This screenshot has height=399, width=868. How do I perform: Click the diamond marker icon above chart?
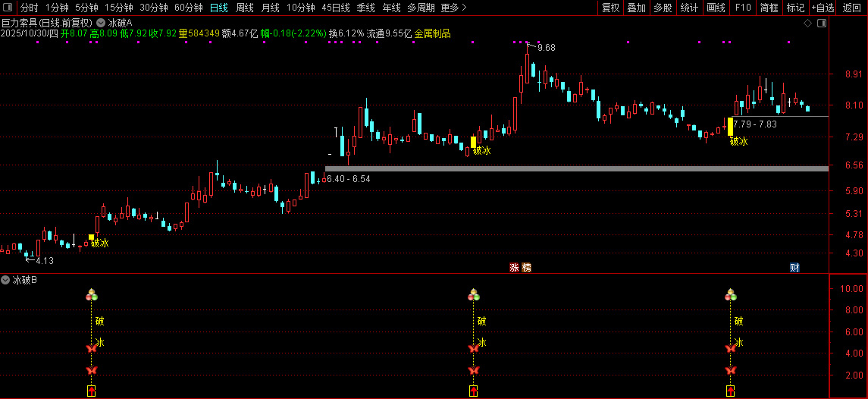(x=807, y=24)
